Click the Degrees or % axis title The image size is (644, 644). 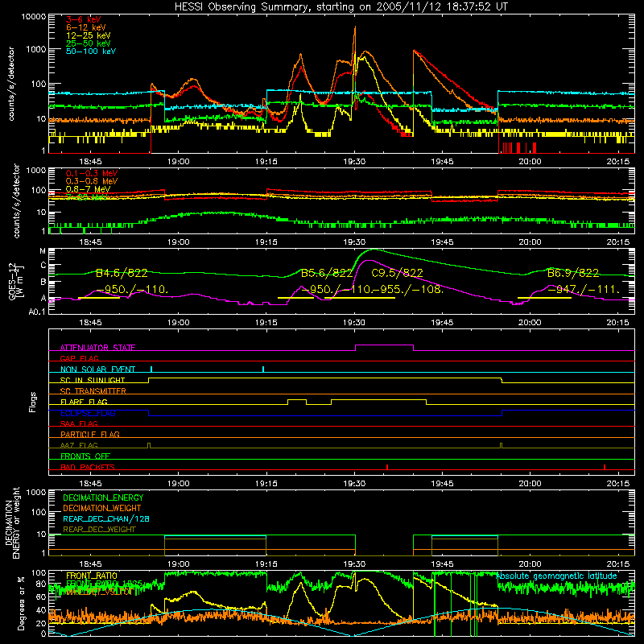[21, 603]
